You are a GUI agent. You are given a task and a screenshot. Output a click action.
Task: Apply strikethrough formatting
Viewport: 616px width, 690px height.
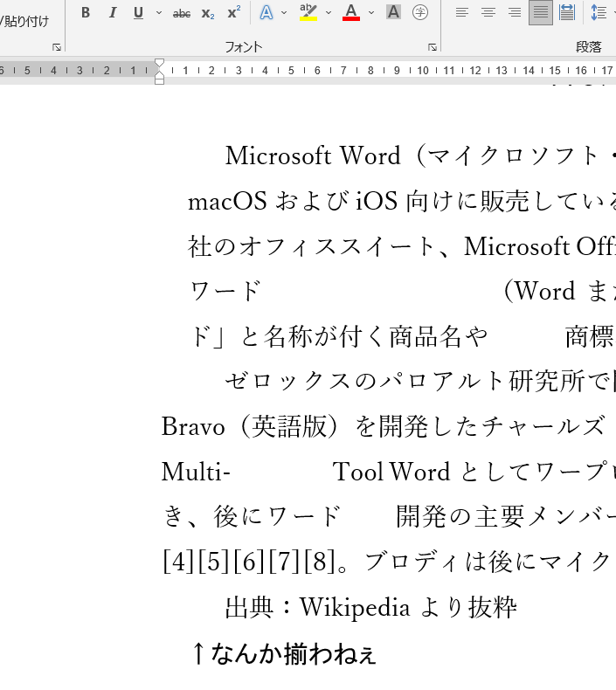point(182,14)
